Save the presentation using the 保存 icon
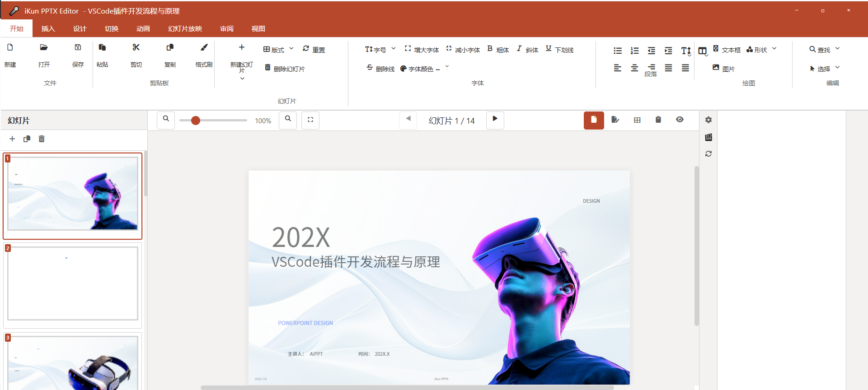 click(x=78, y=47)
